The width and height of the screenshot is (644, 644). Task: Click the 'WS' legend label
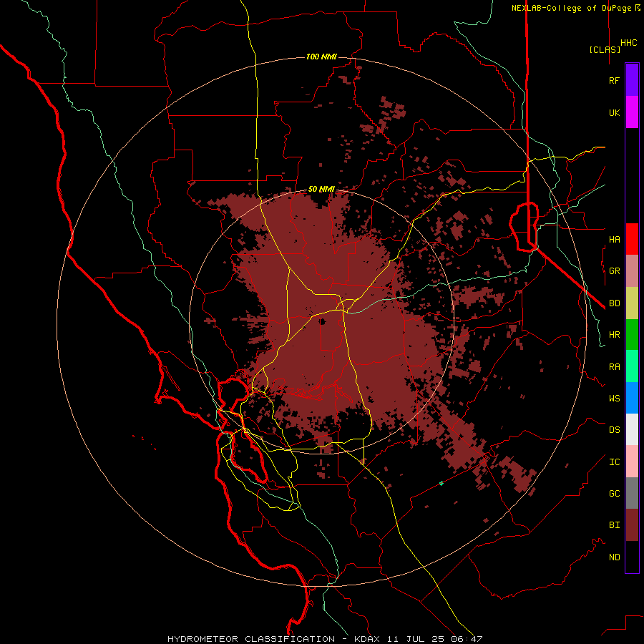tap(614, 399)
